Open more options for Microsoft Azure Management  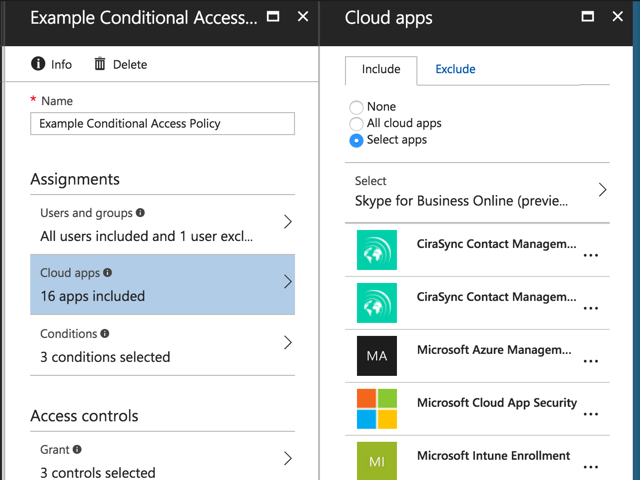(591, 361)
